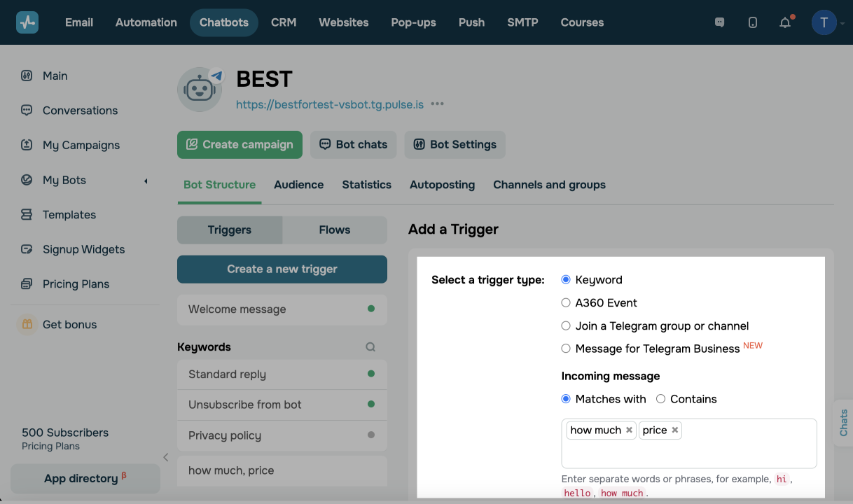Collapse the left sidebar with the chevron

(x=166, y=457)
